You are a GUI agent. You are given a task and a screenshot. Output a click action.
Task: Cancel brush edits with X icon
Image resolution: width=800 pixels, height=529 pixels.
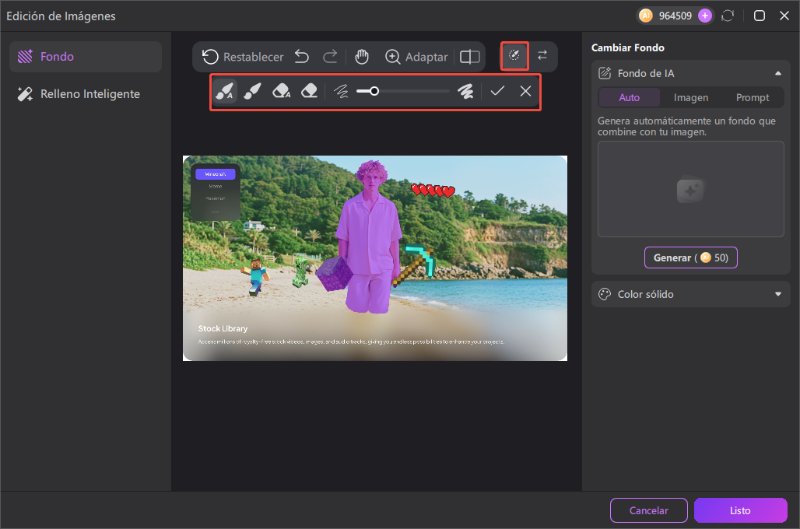click(x=526, y=91)
